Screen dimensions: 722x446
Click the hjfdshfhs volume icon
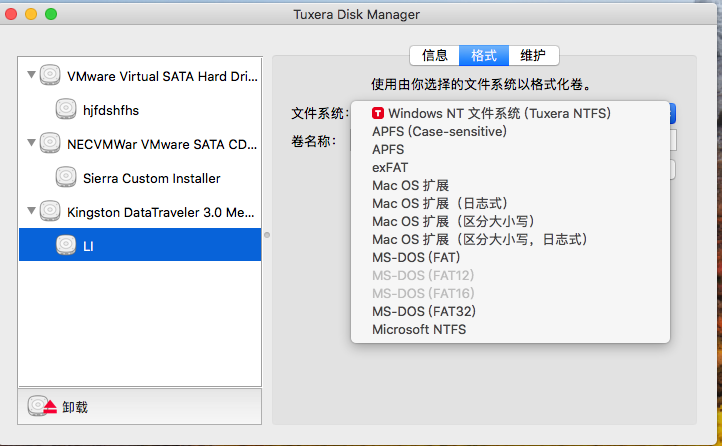pyautogui.click(x=66, y=109)
